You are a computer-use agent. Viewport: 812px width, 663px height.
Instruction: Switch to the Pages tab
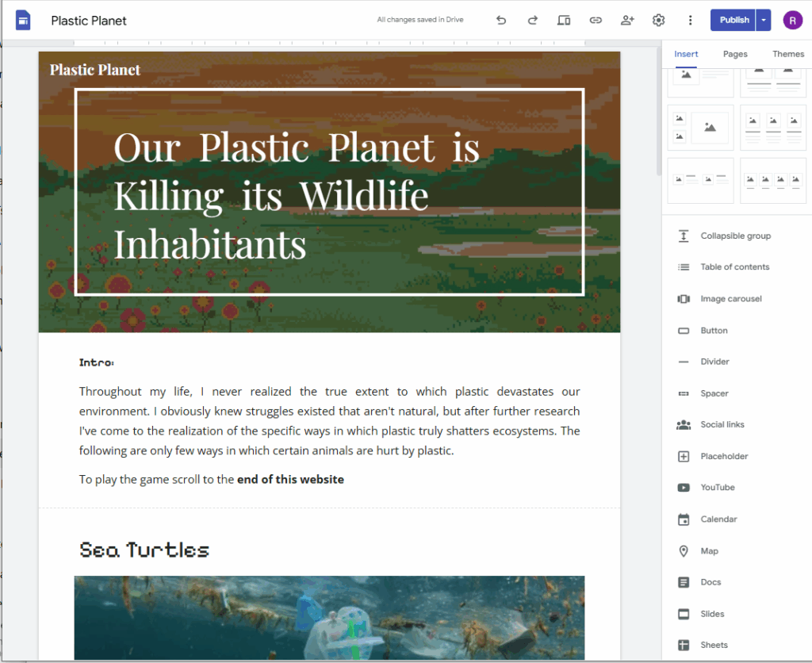(x=735, y=54)
